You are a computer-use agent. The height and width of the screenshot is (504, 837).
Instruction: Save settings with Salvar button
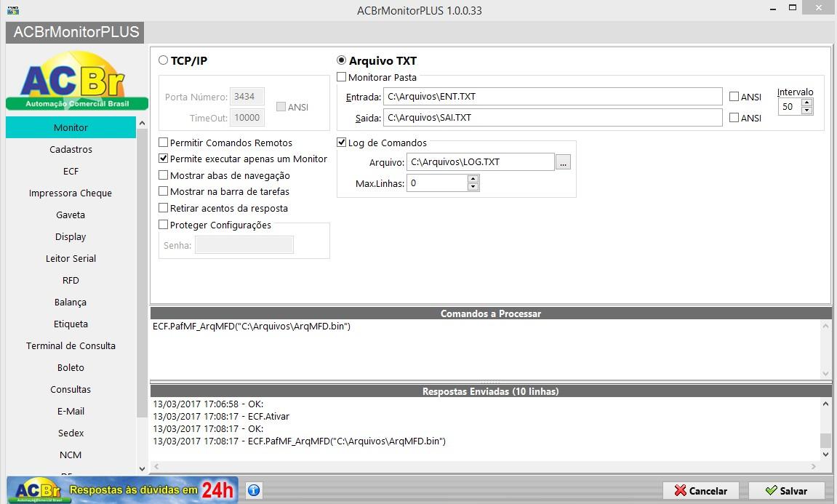(x=786, y=491)
